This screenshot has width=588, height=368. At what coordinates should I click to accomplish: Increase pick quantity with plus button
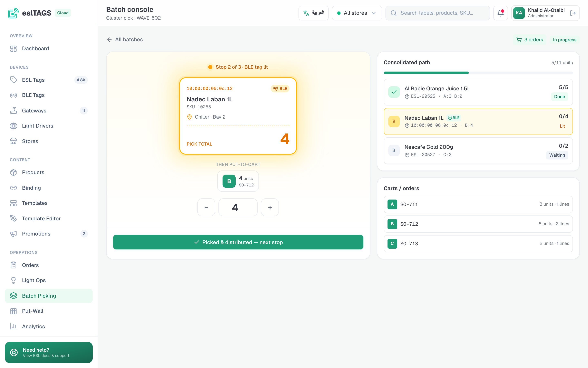(270, 207)
